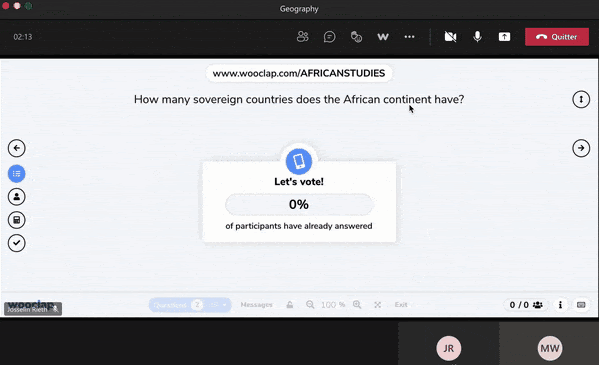This screenshot has width=600, height=365.
Task: Go to next Wooclap question
Action: [x=581, y=148]
